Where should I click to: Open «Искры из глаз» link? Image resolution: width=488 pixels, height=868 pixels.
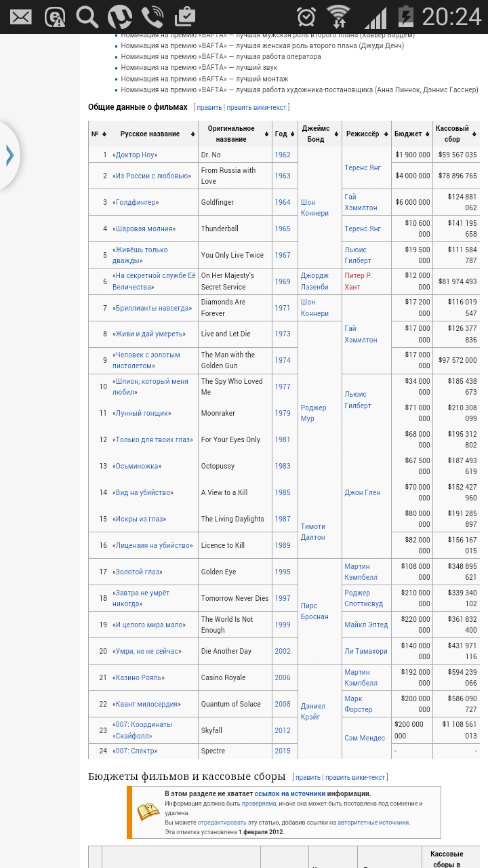tap(139, 519)
